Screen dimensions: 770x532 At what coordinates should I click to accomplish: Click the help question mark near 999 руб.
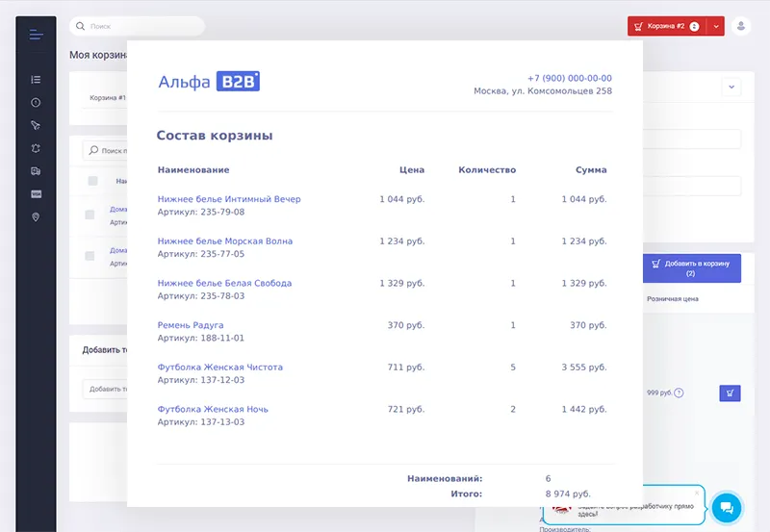(x=679, y=393)
